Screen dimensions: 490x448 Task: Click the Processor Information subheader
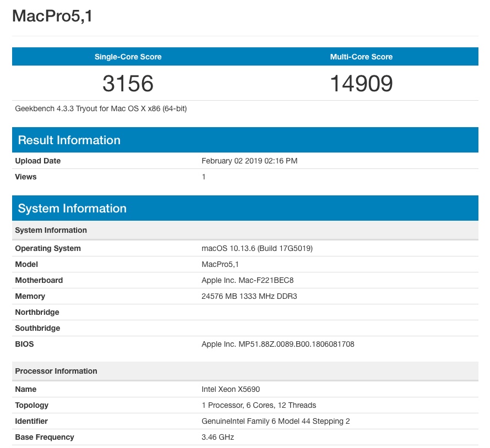[245, 371]
